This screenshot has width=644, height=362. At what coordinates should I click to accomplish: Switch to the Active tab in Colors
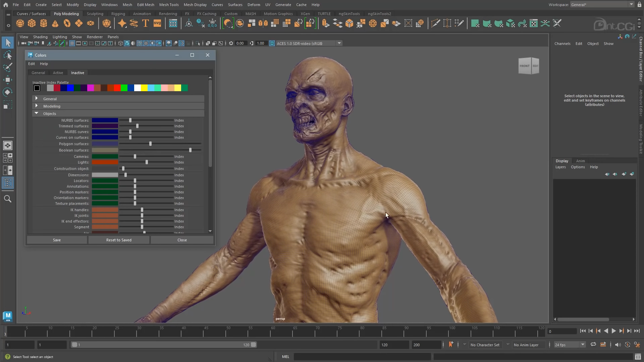(x=58, y=73)
